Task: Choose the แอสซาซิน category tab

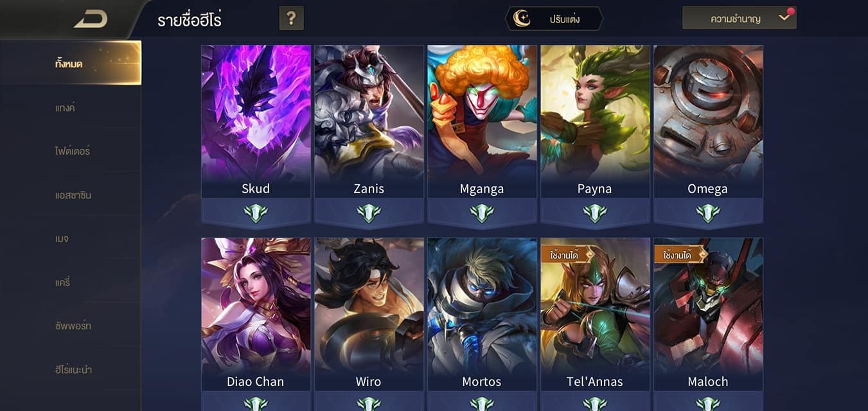Action: click(70, 195)
